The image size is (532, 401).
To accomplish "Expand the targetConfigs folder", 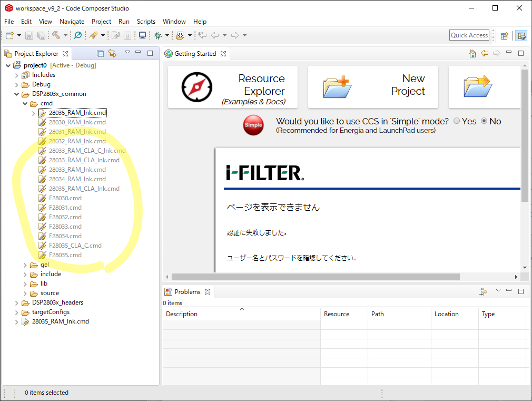I will pyautogui.click(x=17, y=312).
